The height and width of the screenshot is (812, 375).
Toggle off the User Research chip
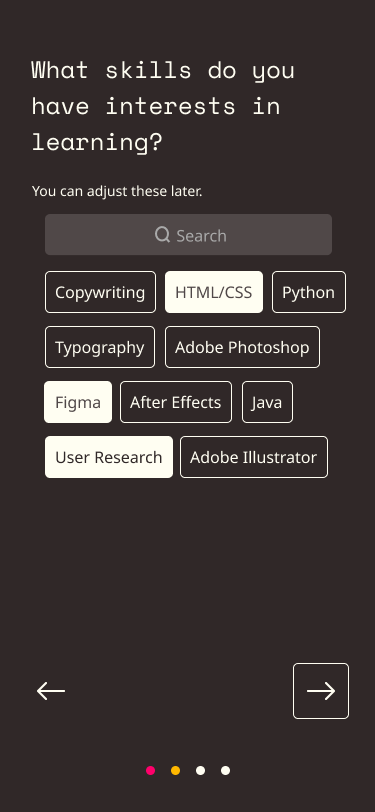109,457
